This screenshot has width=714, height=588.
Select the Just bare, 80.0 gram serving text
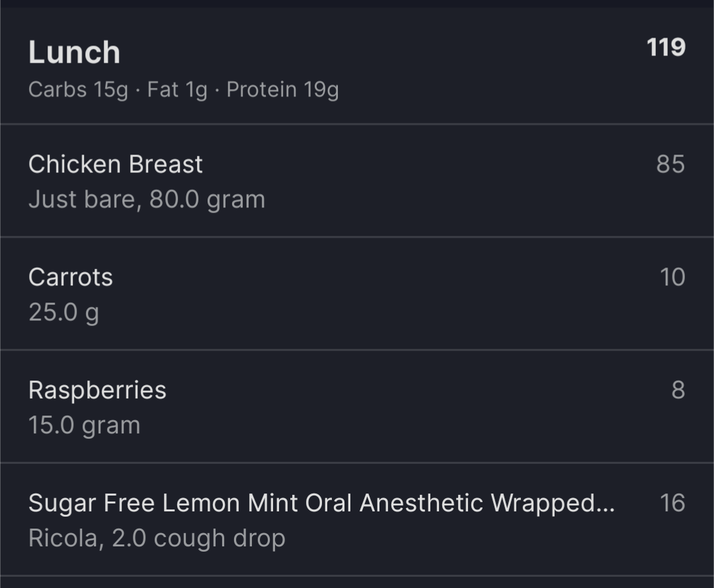pos(147,200)
